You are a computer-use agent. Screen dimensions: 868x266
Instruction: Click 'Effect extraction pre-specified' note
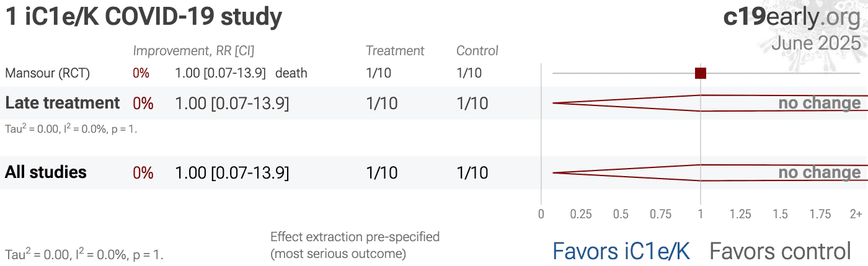[x=355, y=237]
